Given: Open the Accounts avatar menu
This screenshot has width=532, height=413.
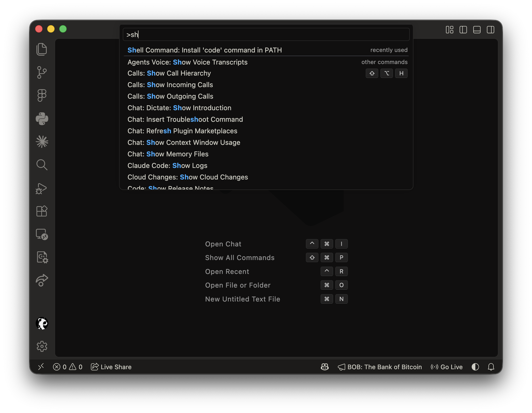Looking at the screenshot, I should [x=42, y=323].
